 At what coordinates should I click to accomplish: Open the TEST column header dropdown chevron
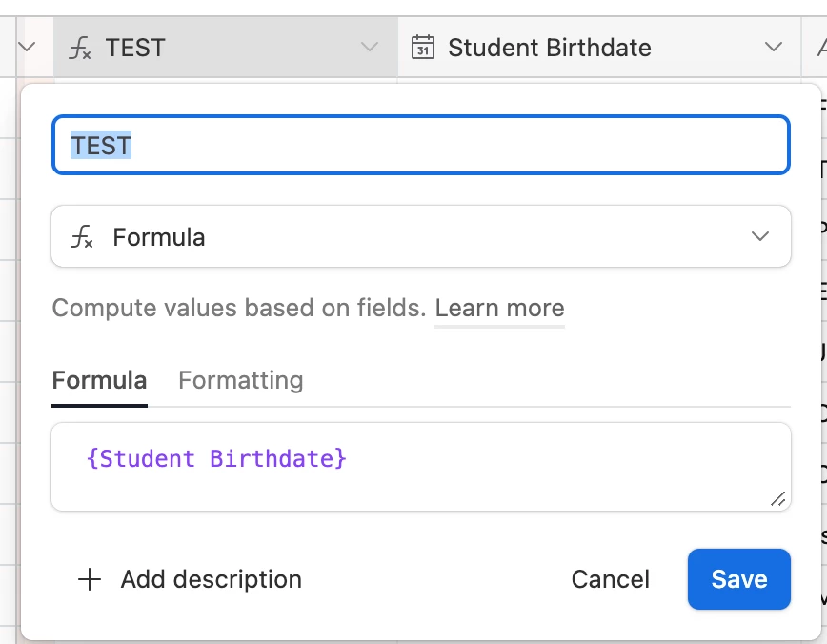click(370, 48)
